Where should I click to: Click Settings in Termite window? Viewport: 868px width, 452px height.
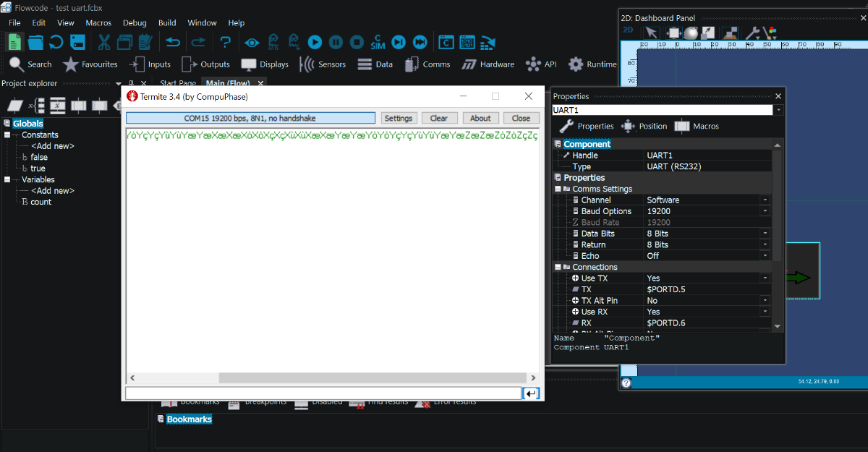(398, 119)
